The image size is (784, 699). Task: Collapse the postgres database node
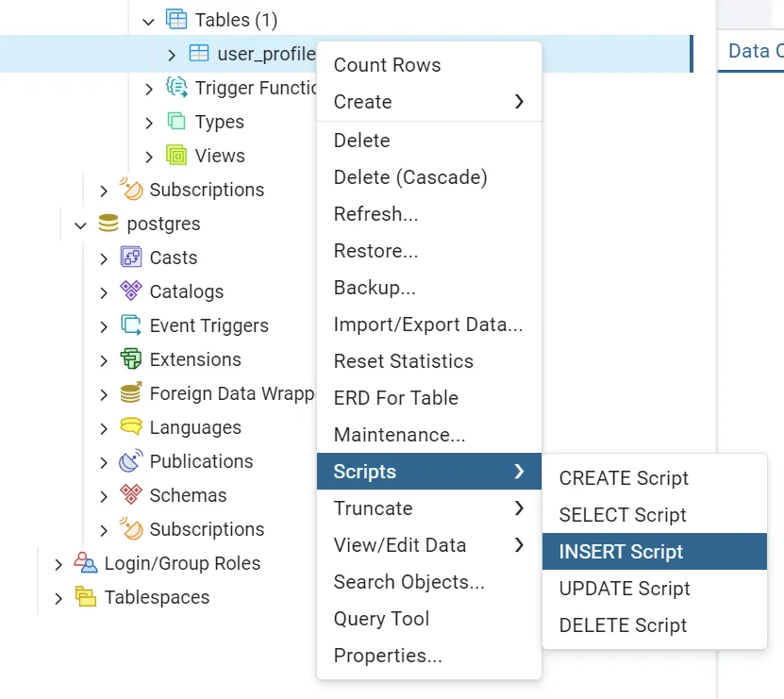point(80,225)
